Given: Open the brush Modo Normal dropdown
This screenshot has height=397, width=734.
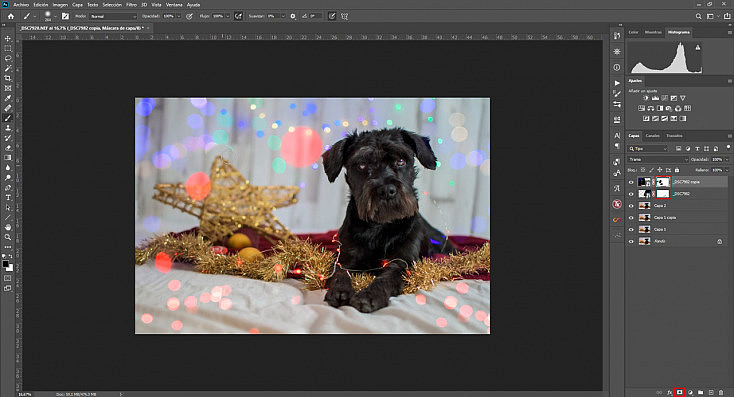Looking at the screenshot, I should (113, 16).
